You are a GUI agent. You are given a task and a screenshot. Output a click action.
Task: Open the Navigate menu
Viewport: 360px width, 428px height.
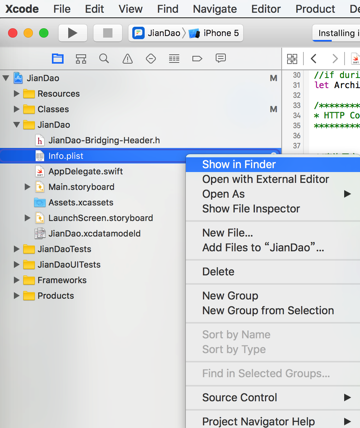215,9
